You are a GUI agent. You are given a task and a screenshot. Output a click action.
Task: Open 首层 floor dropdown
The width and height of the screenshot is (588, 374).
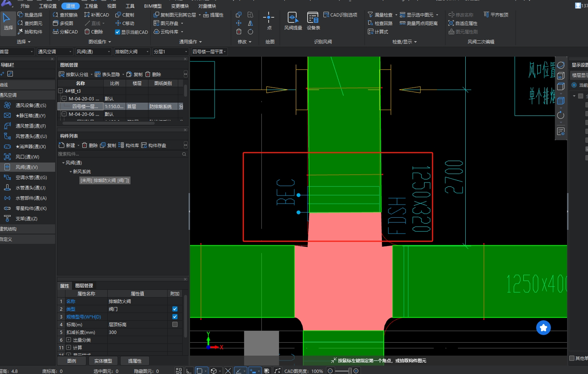pos(17,51)
